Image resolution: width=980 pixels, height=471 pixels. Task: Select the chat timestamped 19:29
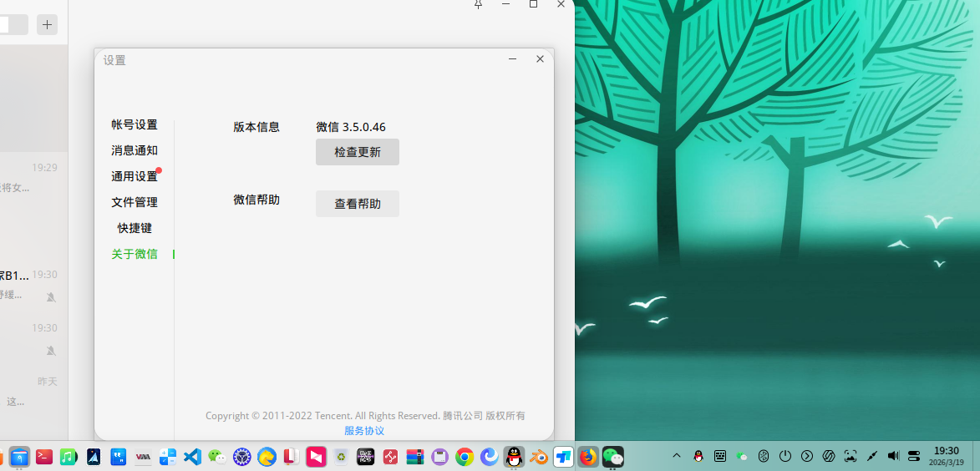pyautogui.click(x=33, y=178)
